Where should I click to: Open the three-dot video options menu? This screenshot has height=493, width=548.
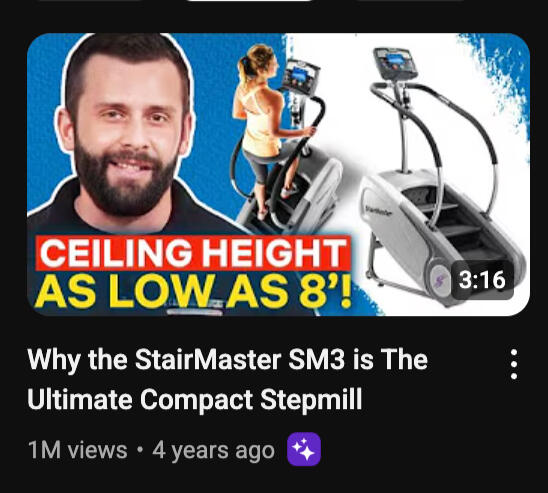[513, 364]
